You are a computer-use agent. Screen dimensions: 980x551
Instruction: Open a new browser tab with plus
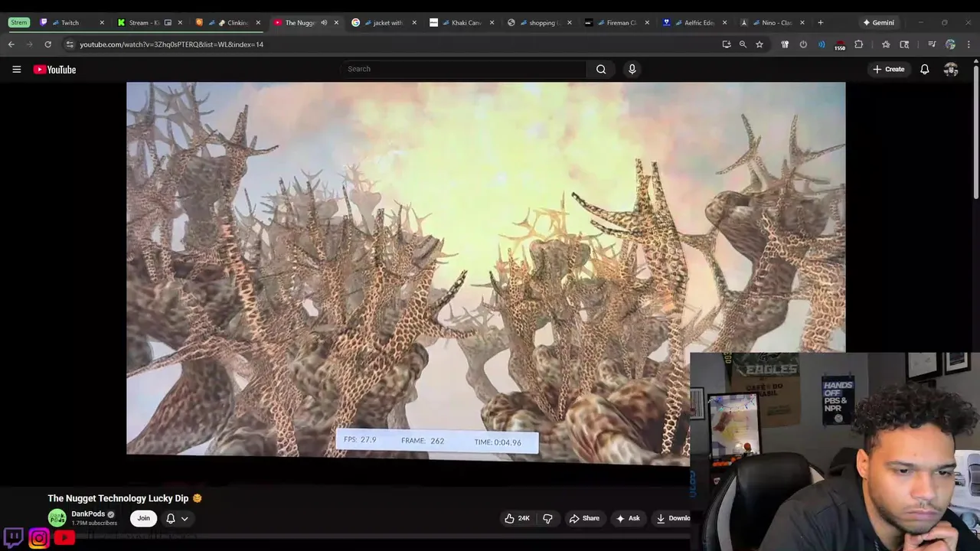click(x=820, y=22)
